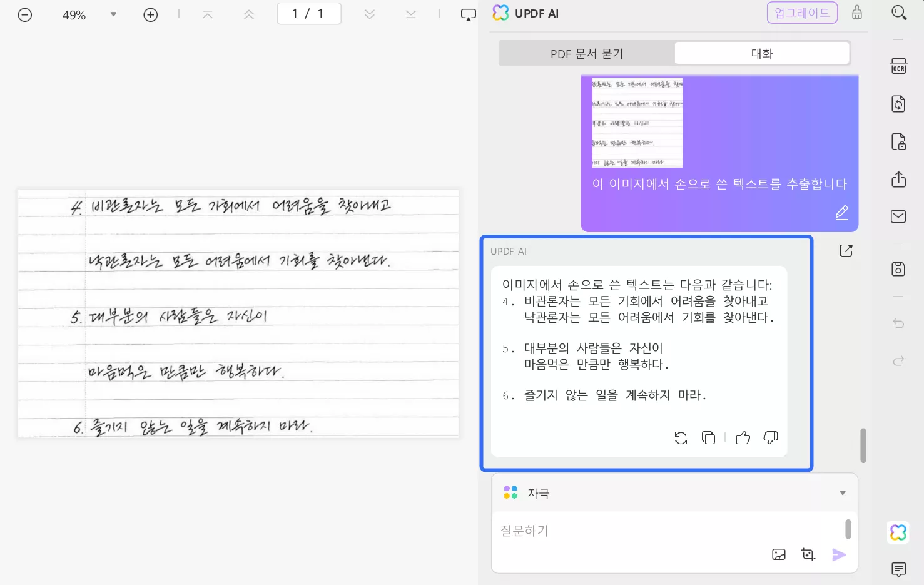
Task: Expand the 자극 prompt dropdown
Action: [x=843, y=493]
